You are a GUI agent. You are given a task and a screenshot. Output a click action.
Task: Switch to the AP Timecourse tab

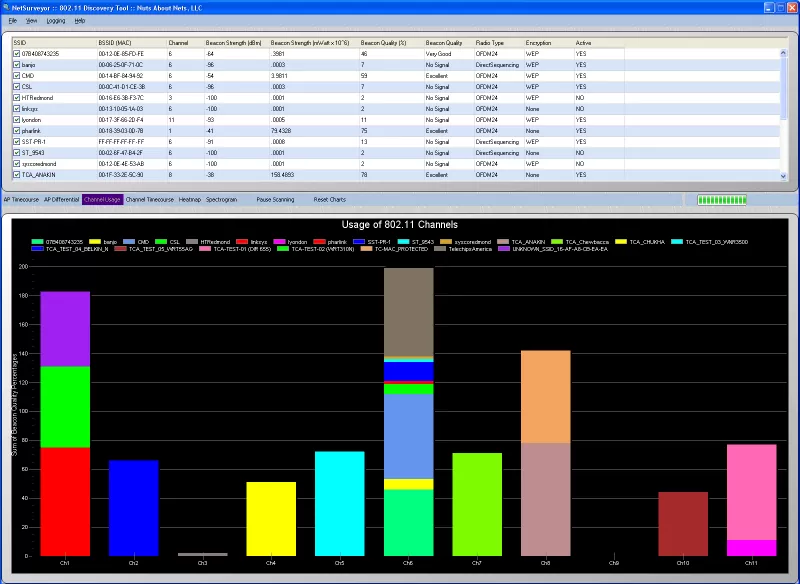click(21, 199)
